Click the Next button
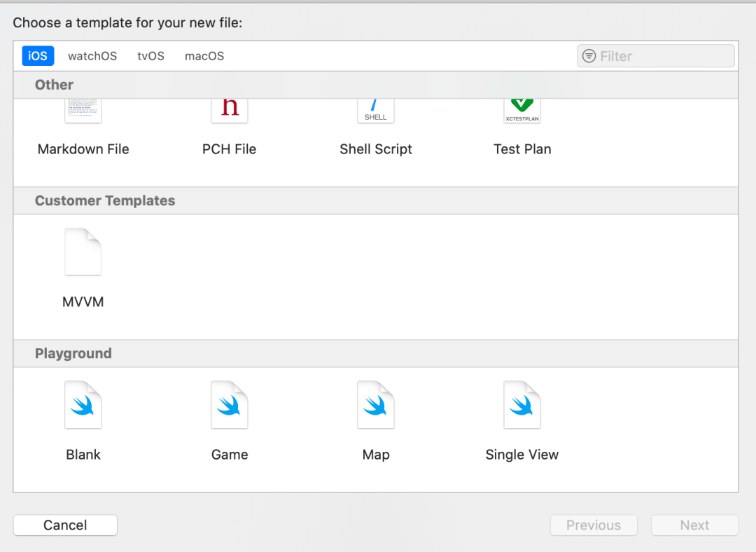756x552 pixels. pos(694,525)
